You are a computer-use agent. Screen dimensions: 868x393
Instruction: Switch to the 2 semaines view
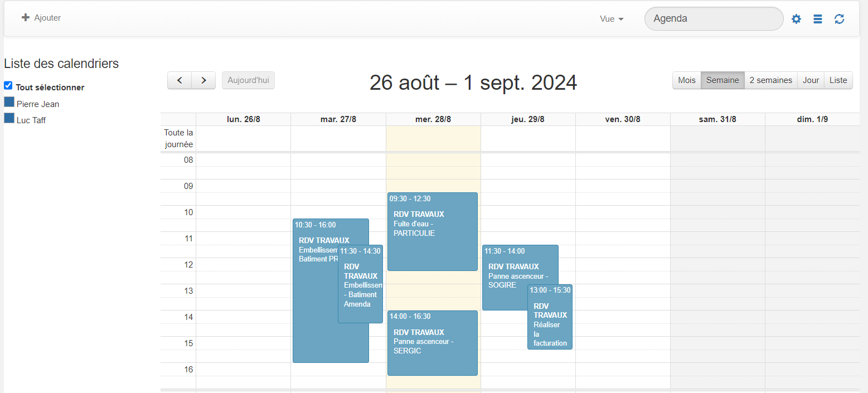pos(770,80)
